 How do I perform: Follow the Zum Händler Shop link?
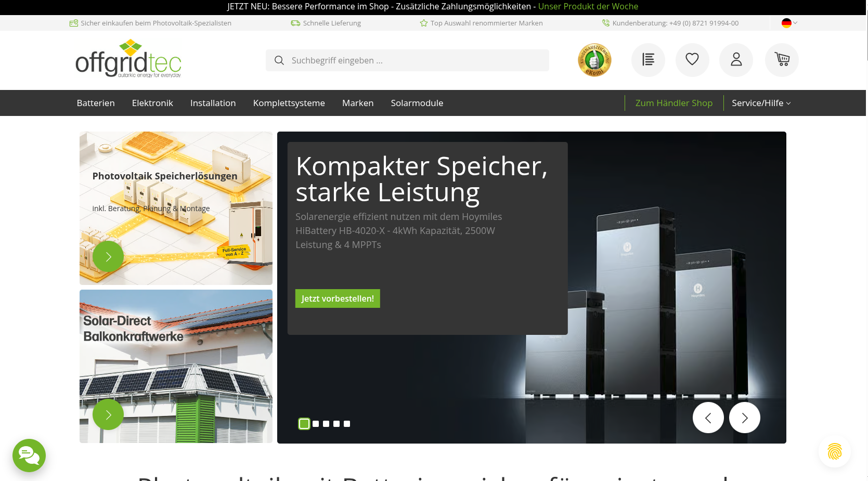point(674,103)
